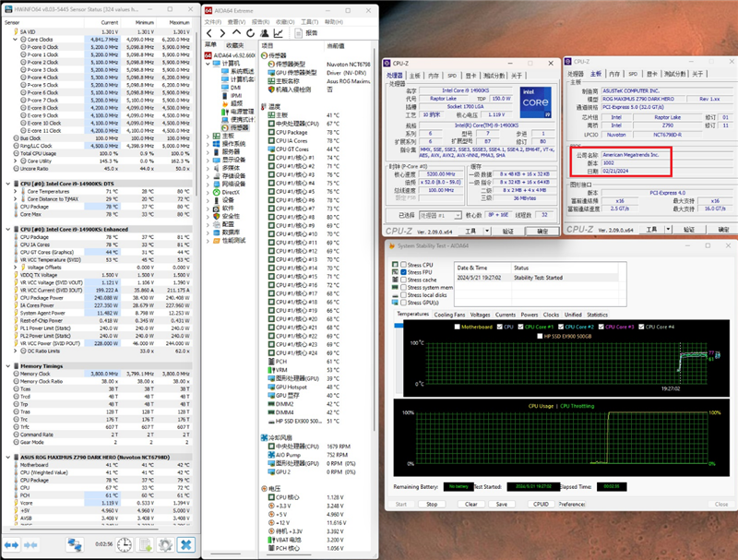Click HWiNFO save log file icon
The height and width of the screenshot is (560, 738).
pyautogui.click(x=143, y=545)
